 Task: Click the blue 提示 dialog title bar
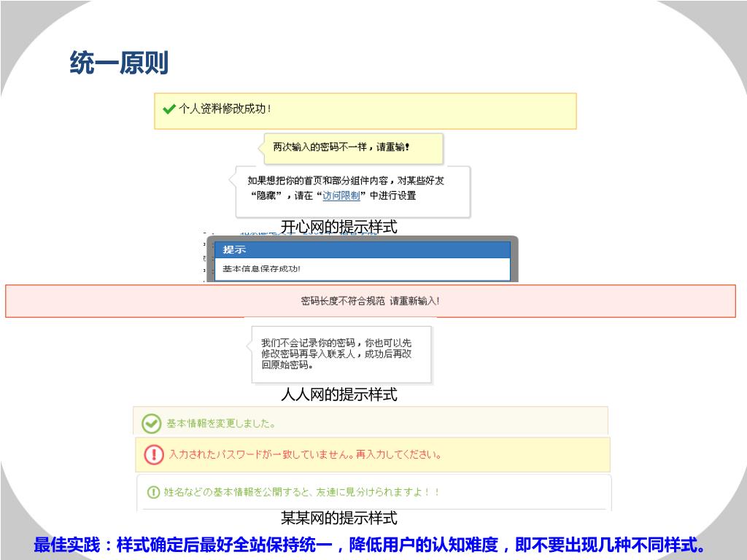pyautogui.click(x=363, y=250)
